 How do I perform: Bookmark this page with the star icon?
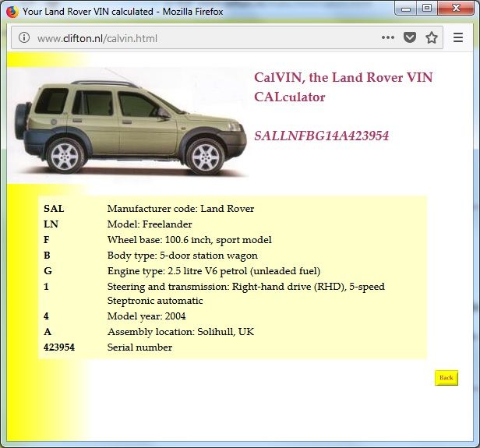pyautogui.click(x=432, y=37)
